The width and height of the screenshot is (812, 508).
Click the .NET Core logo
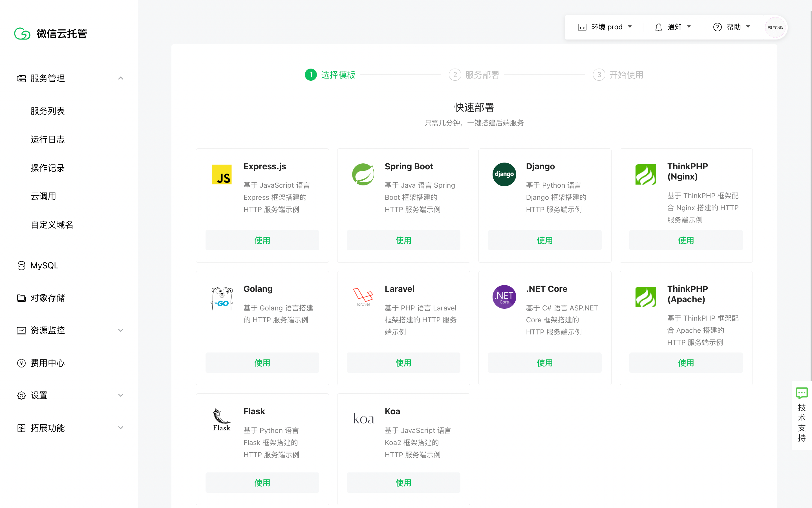pyautogui.click(x=504, y=297)
